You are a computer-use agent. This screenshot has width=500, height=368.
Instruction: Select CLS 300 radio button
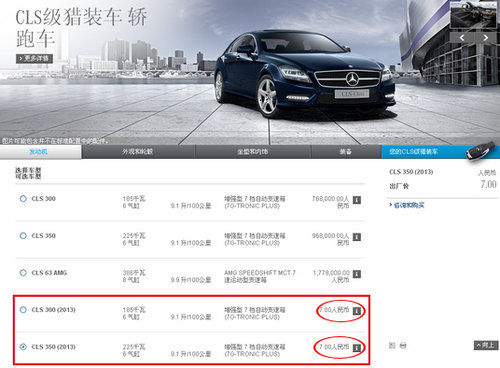point(23,199)
